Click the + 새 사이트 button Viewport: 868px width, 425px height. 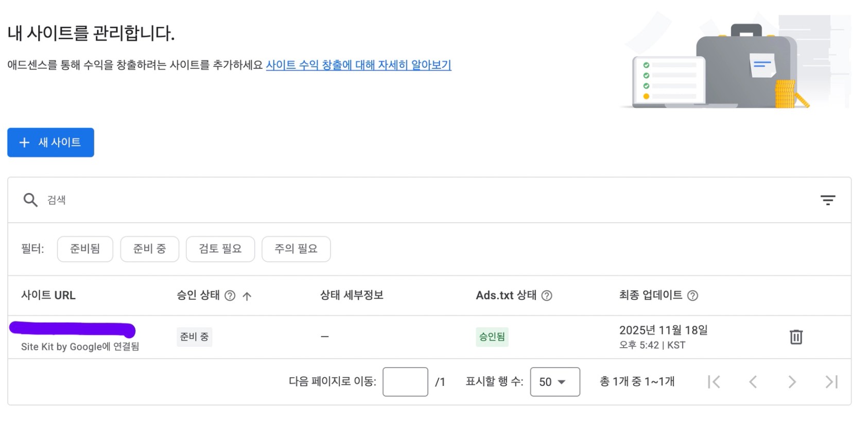(x=50, y=143)
